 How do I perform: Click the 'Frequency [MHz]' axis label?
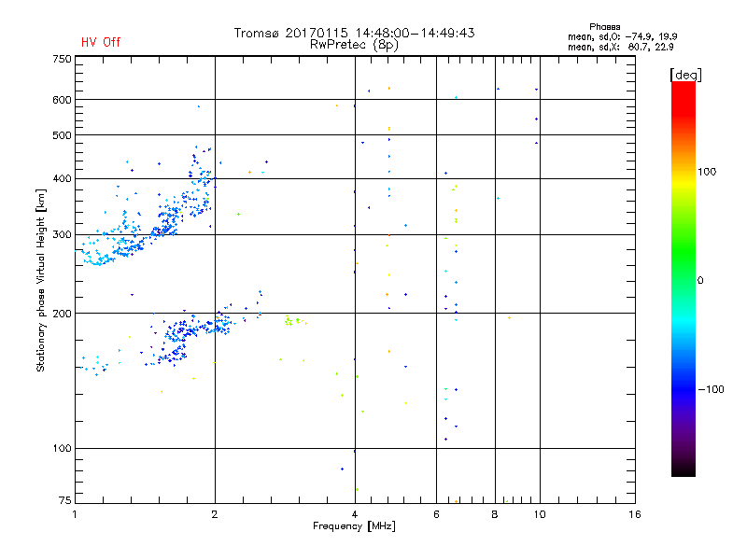coord(354,526)
